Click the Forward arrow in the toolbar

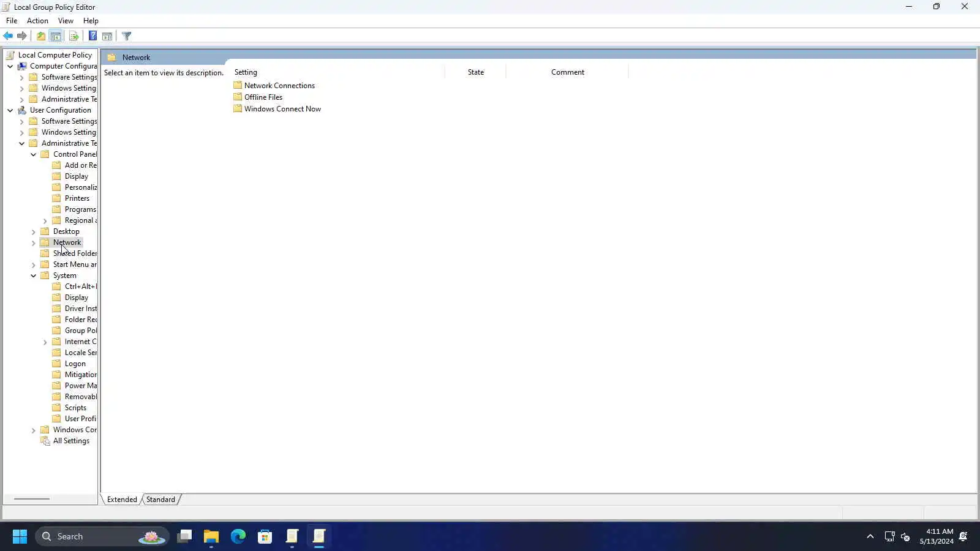tap(22, 36)
